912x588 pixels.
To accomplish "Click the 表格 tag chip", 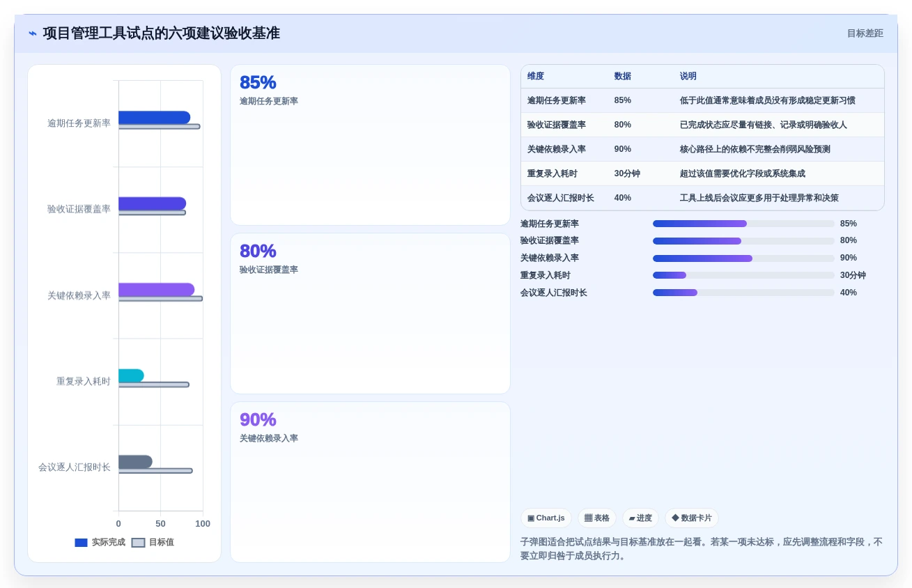I will pyautogui.click(x=597, y=518).
